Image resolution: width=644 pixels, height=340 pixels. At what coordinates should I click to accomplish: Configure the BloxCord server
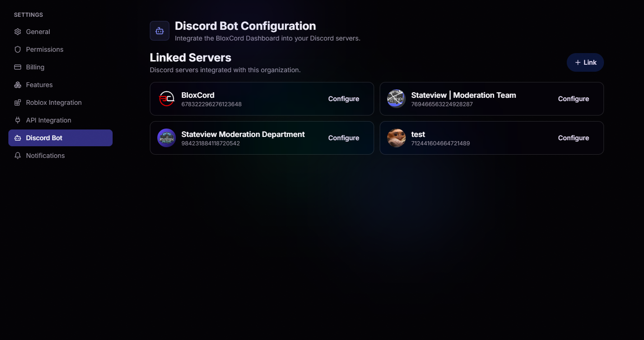point(344,99)
